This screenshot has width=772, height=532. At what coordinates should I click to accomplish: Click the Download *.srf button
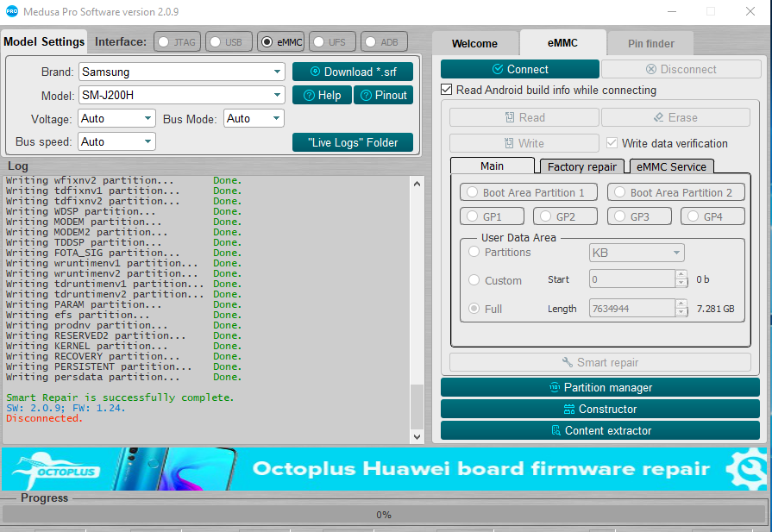pyautogui.click(x=353, y=72)
